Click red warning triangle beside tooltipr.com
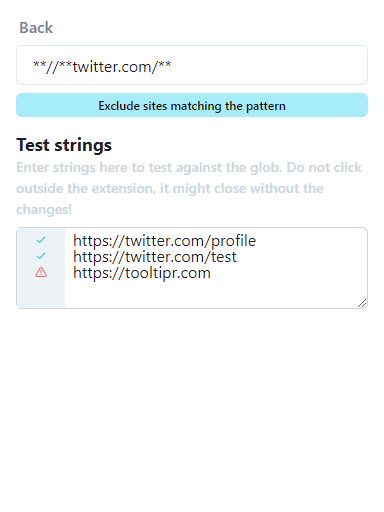The image size is (384, 512). tap(41, 272)
